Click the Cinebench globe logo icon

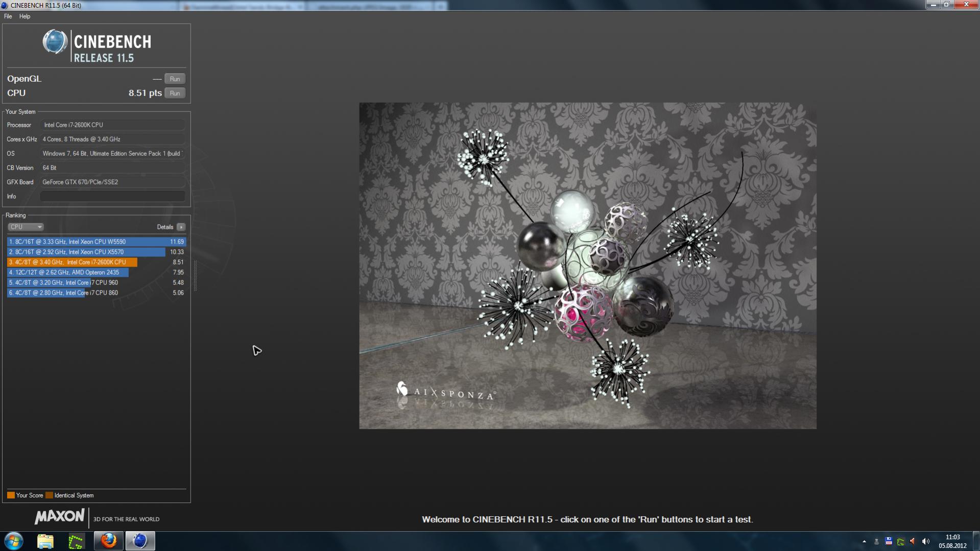tap(55, 42)
